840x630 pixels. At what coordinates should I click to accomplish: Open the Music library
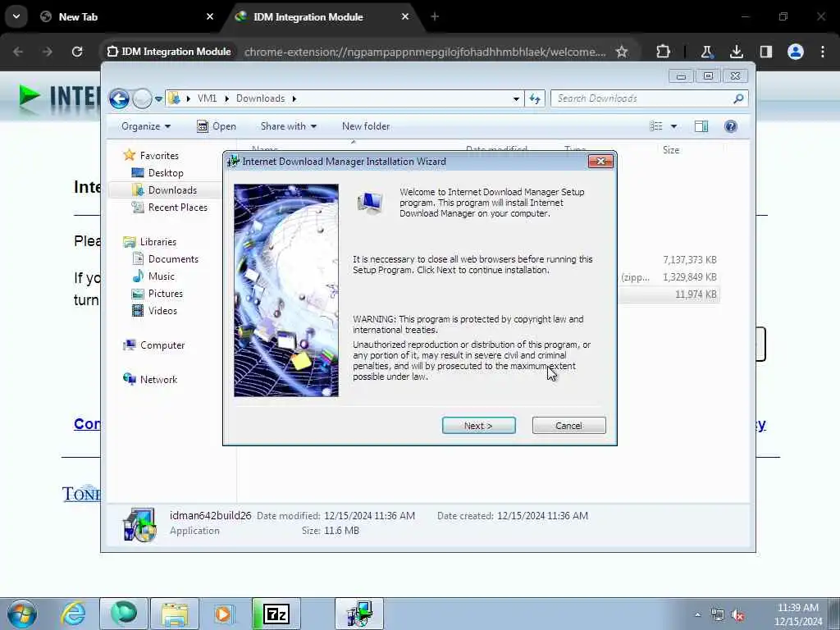162,276
